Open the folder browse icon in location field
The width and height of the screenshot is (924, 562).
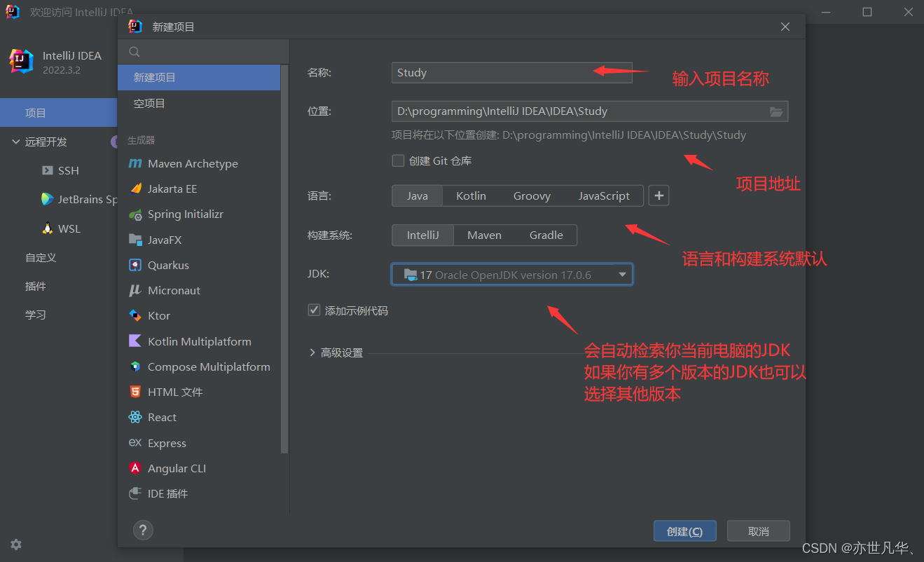point(776,111)
